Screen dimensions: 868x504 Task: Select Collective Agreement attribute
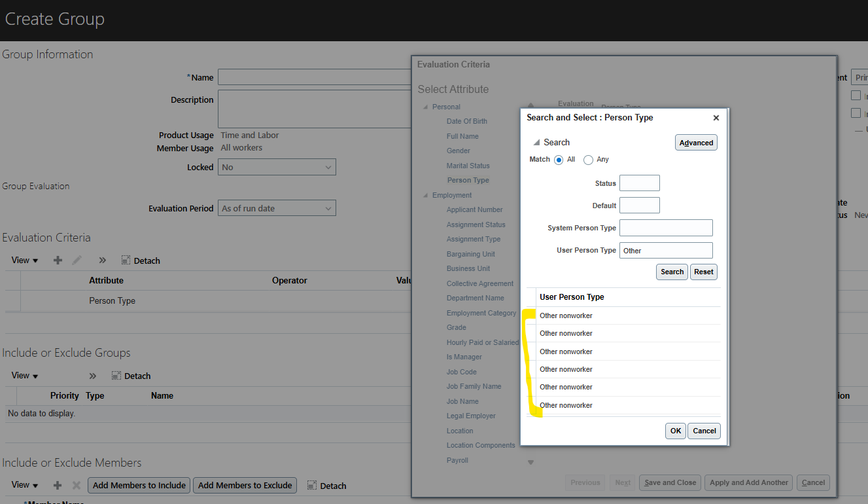[x=480, y=283]
